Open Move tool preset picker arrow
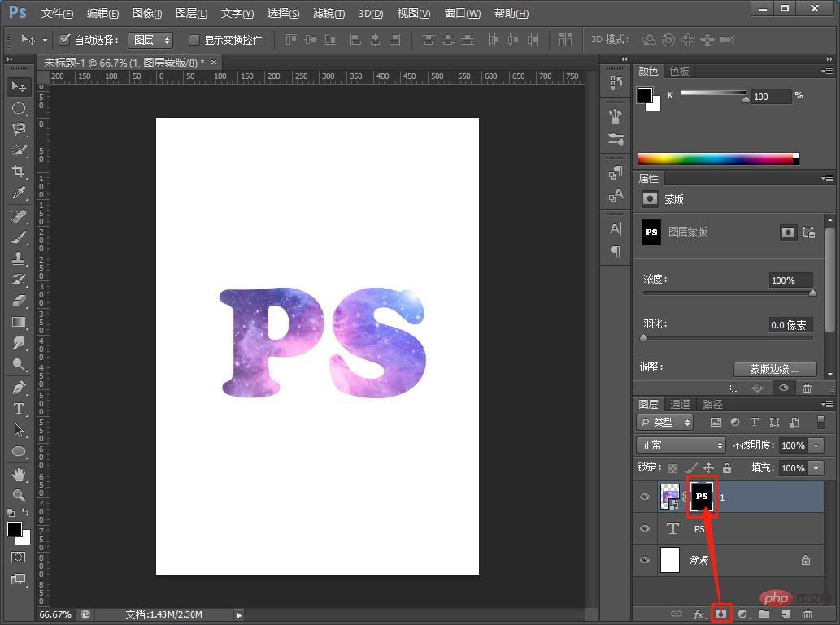Viewport: 840px width, 625px height. tap(45, 40)
